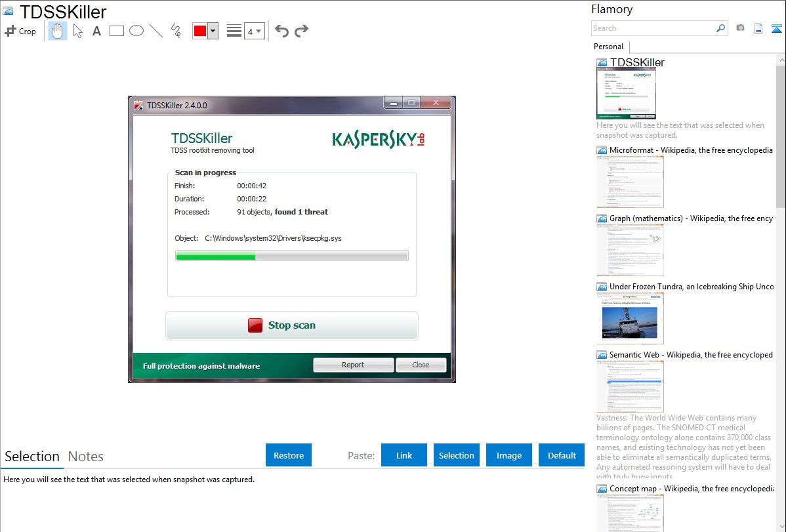
Task: Click the 'Under Frozen Tundra' snapshot title
Action: point(692,287)
